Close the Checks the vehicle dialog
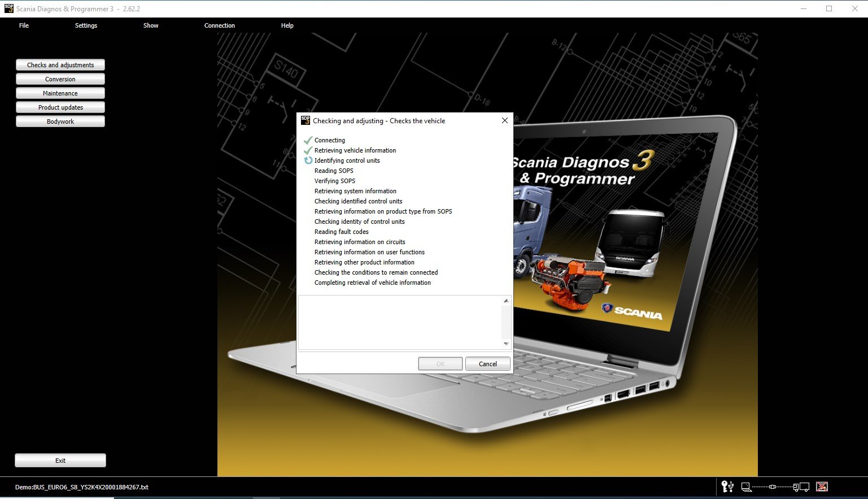This screenshot has width=868, height=499. pos(505,120)
